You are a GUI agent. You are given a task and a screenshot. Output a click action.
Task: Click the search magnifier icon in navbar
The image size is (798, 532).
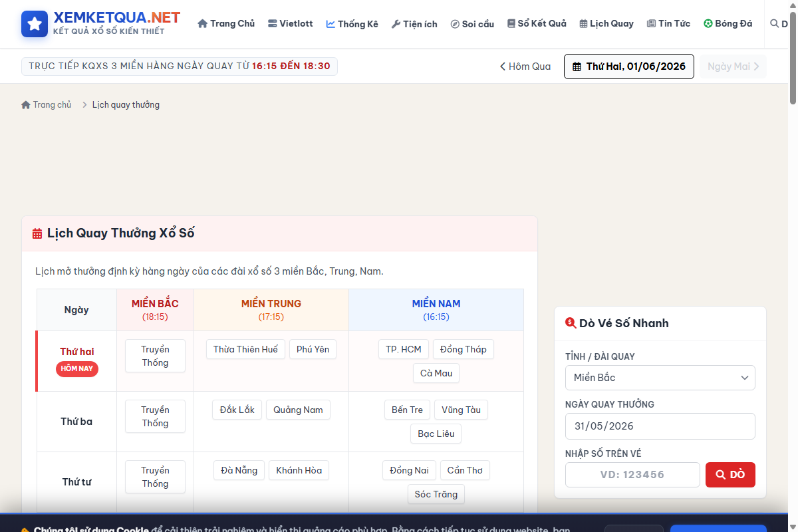(774, 23)
